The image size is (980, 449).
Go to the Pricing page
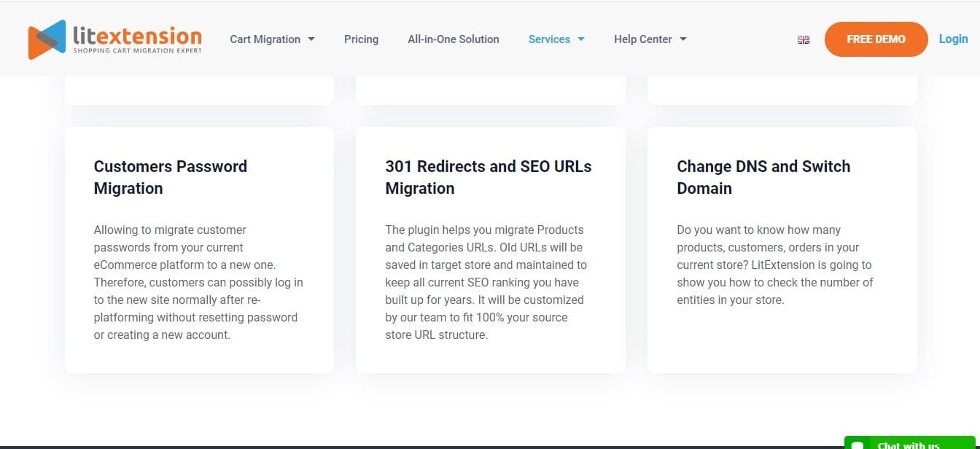coord(361,39)
